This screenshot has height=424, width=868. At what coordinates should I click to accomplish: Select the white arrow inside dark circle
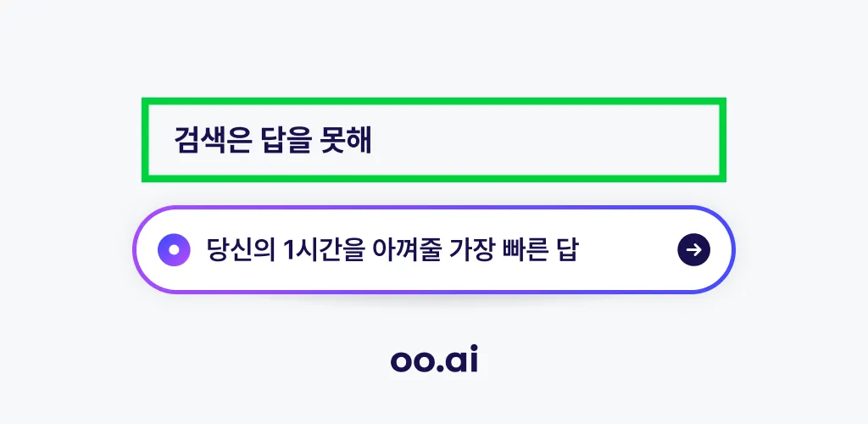point(693,250)
